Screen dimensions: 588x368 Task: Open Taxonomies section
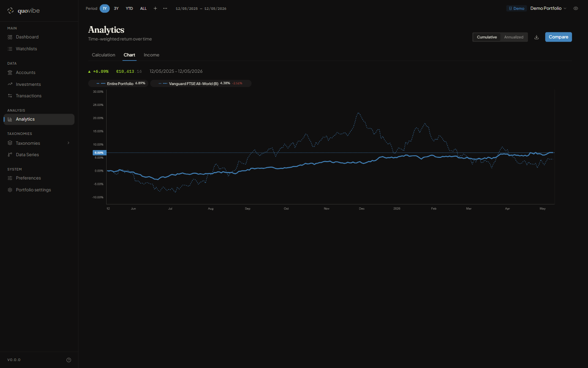pos(39,143)
